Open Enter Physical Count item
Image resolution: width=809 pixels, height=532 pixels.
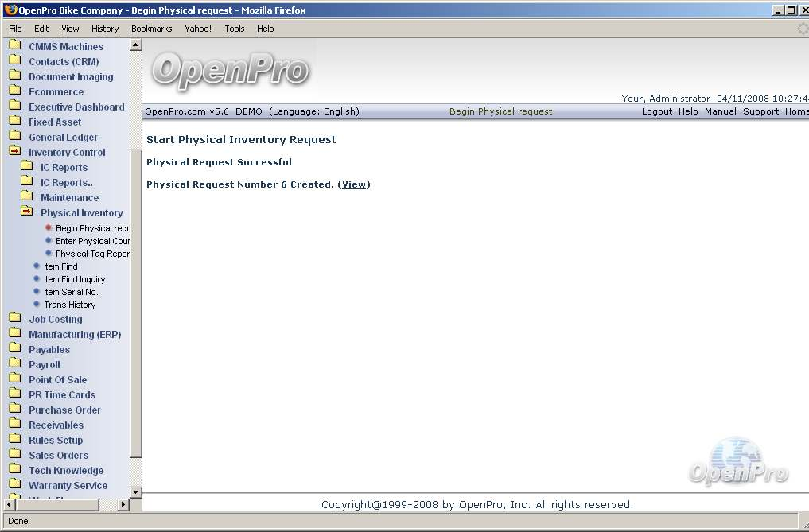coord(92,241)
